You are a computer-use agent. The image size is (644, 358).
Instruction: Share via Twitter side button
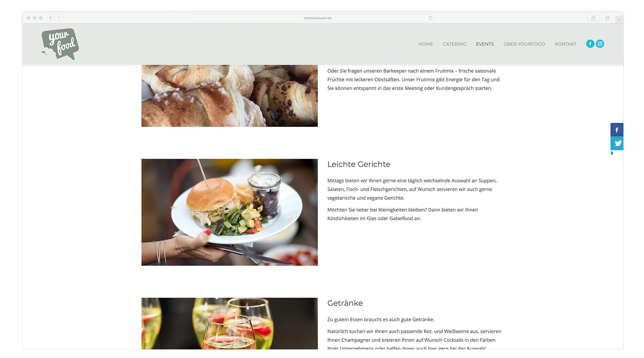[617, 143]
